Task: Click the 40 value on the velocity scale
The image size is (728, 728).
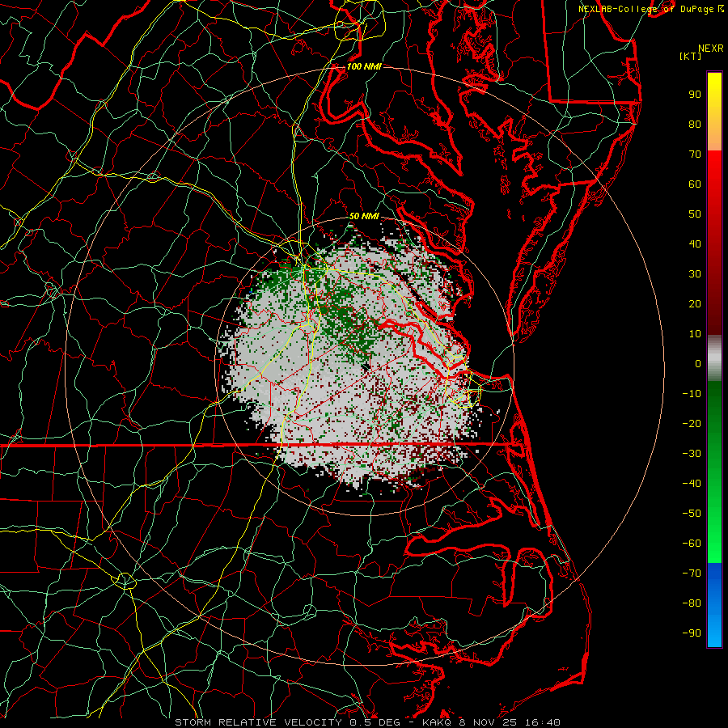Action: [695, 244]
